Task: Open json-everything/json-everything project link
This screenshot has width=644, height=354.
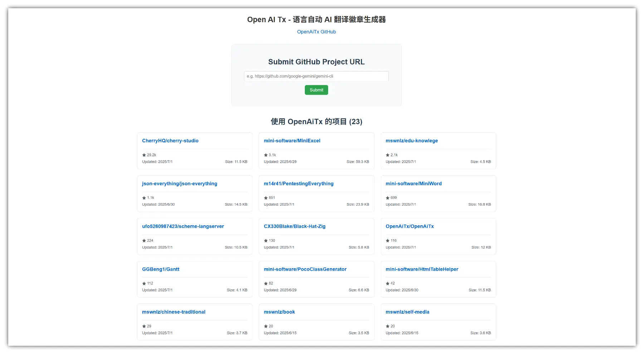Action: [180, 184]
